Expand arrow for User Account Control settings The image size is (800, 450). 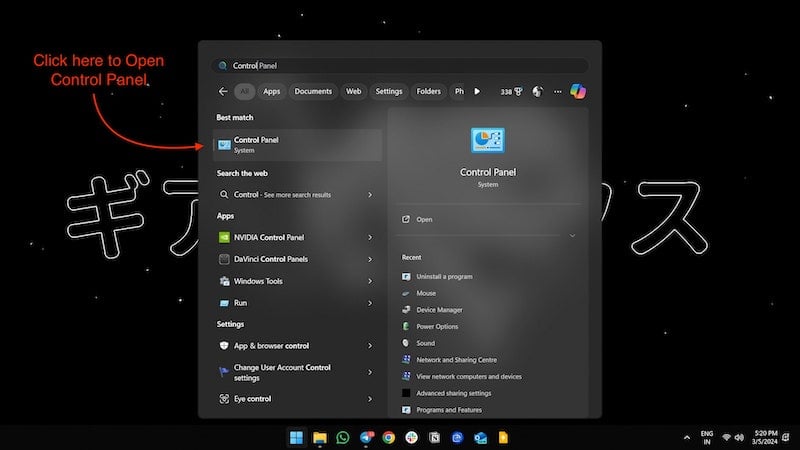click(x=370, y=372)
